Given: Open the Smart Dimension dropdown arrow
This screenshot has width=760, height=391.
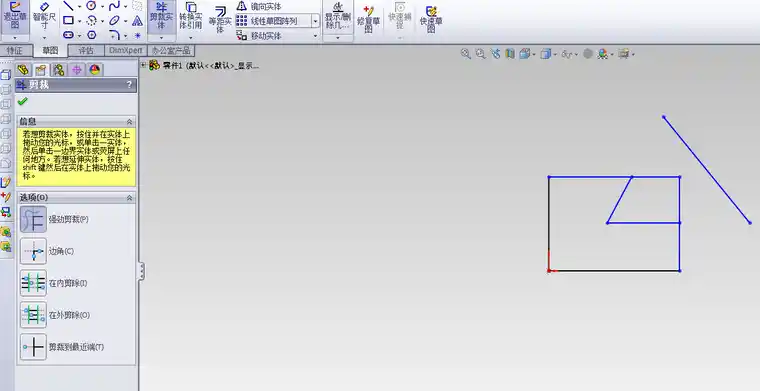Looking at the screenshot, I should tap(44, 38).
